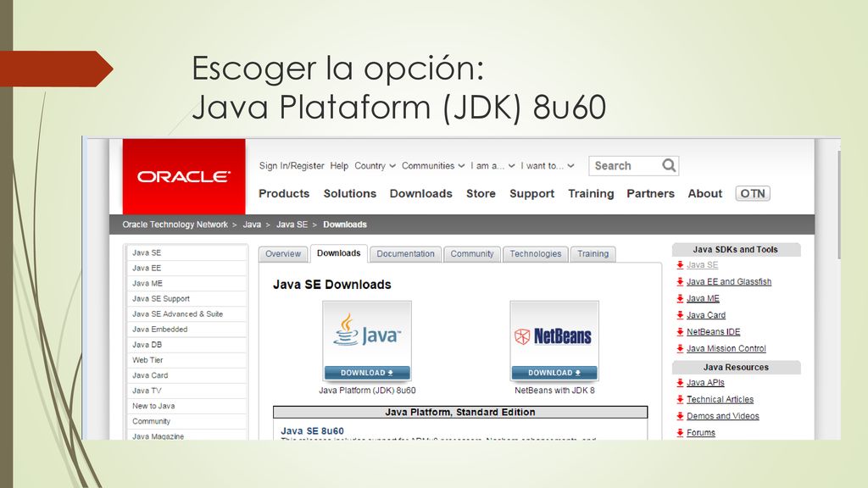
Task: Open Java Card in left sidebar
Action: tap(186, 375)
